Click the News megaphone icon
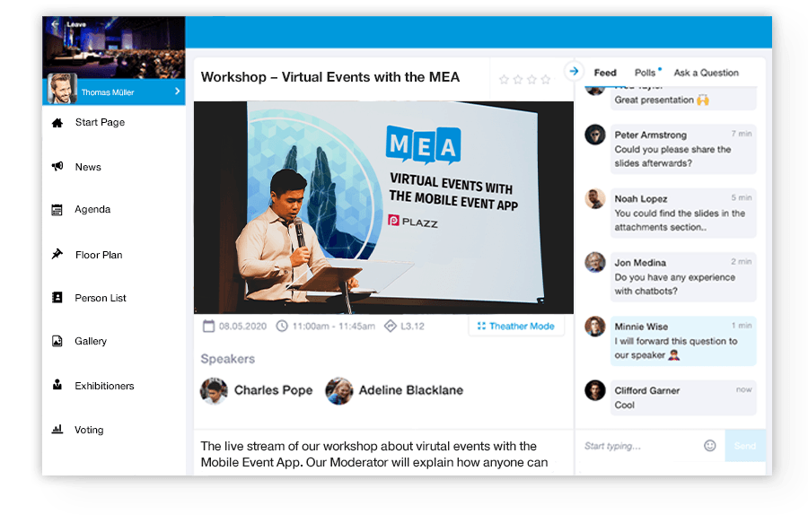This screenshot has height=532, width=808. [57, 166]
